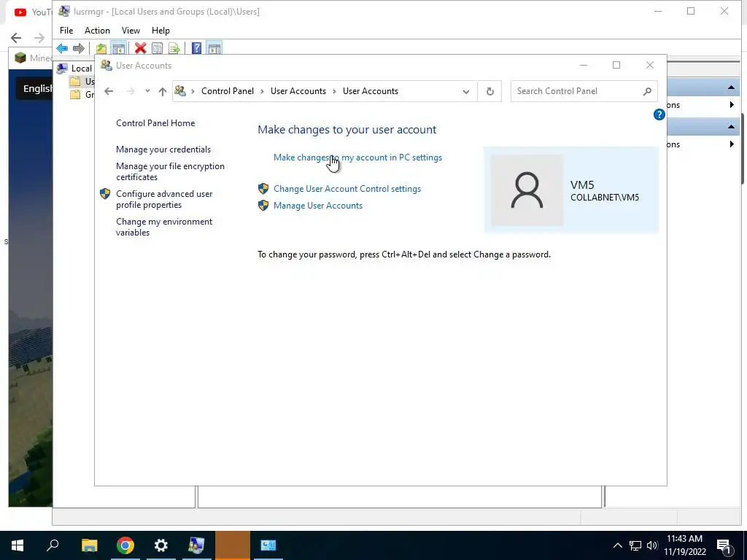747x560 pixels.
Task: Open Manage your credentials
Action: click(163, 149)
